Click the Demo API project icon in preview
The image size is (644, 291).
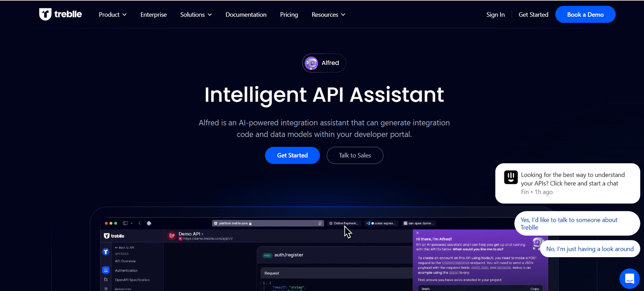(172, 236)
